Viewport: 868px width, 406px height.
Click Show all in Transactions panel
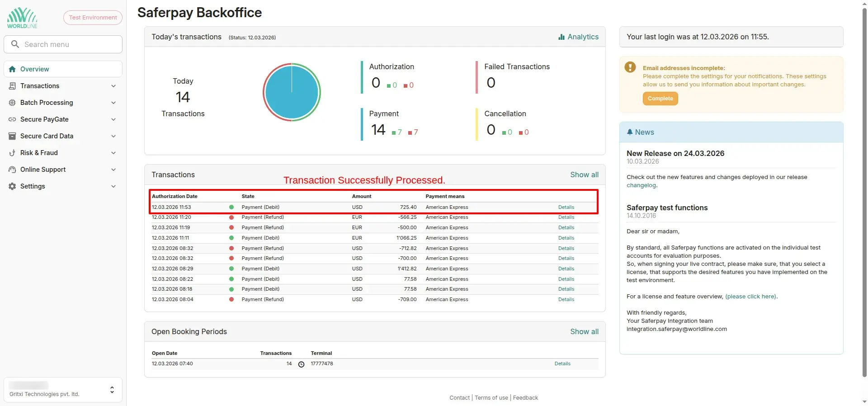tap(584, 175)
